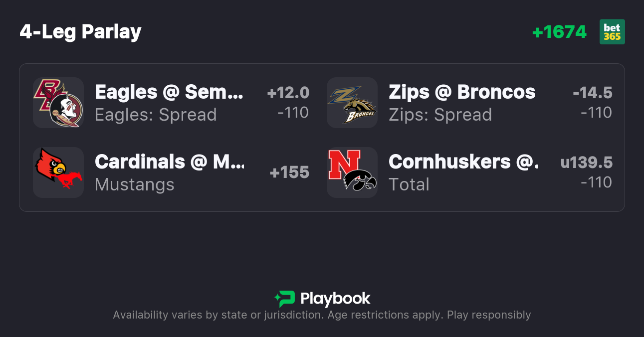Click the bet365 sportsbook logo
Image resolution: width=644 pixels, height=337 pixels.
[612, 32]
